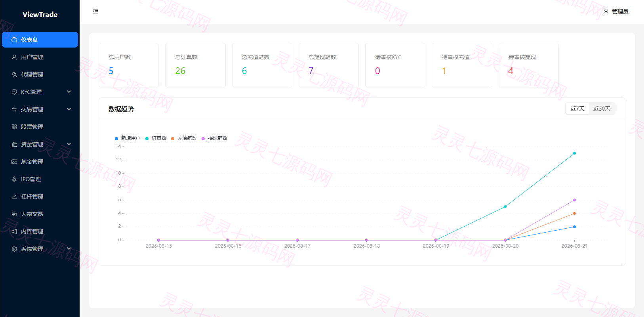Screen dimensions: 644x317
Task: Click the 大宗交易 blocks icon
Action: pyautogui.click(x=14, y=214)
